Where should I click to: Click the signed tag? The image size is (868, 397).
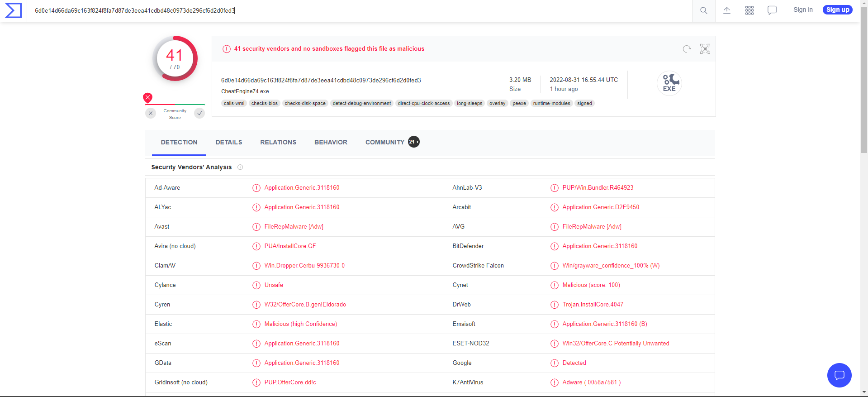(584, 103)
